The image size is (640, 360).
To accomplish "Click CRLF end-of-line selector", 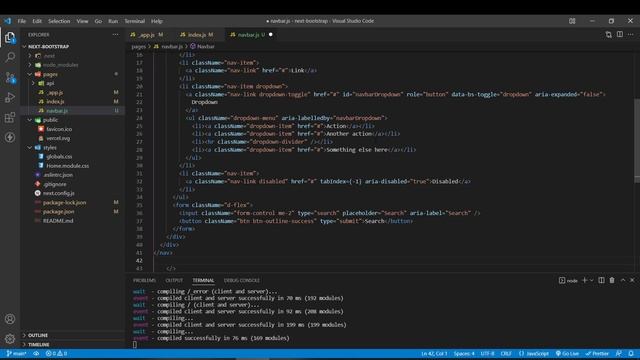I will (506, 353).
